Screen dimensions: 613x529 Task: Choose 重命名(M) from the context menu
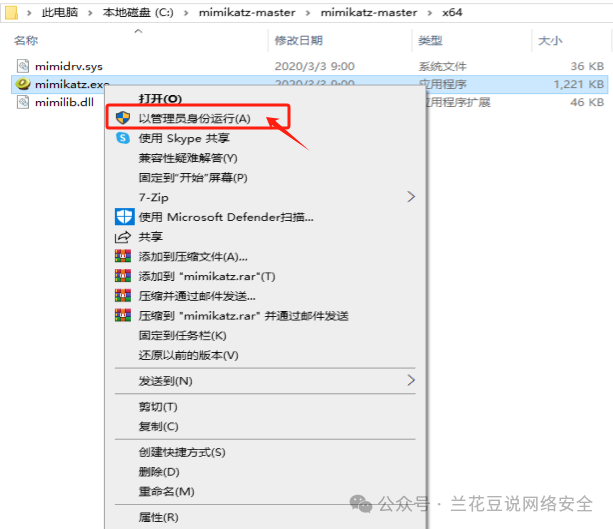(x=166, y=492)
